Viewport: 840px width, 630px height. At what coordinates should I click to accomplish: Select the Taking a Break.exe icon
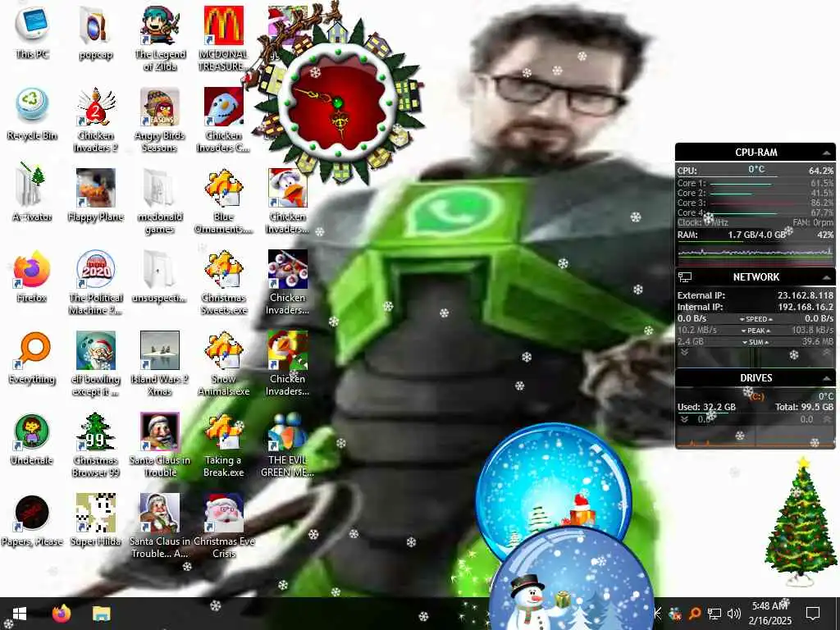[x=224, y=445]
